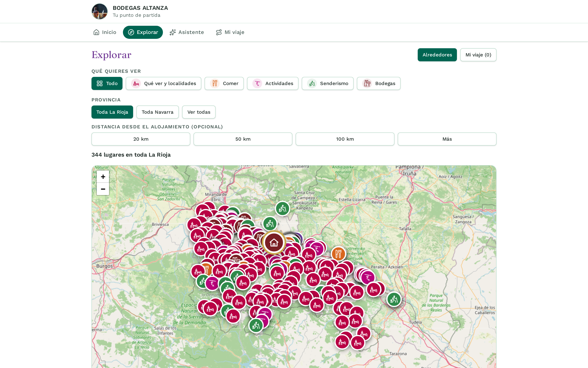Choose Ver todas provinces option

[x=199, y=112]
